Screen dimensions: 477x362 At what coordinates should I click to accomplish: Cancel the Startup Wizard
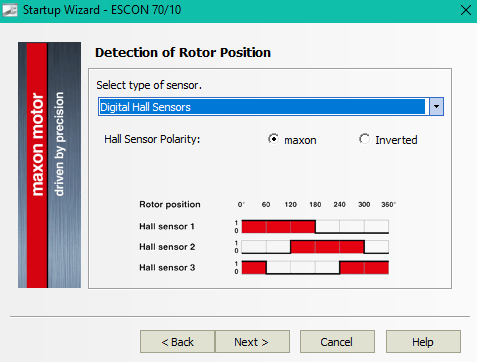(337, 342)
